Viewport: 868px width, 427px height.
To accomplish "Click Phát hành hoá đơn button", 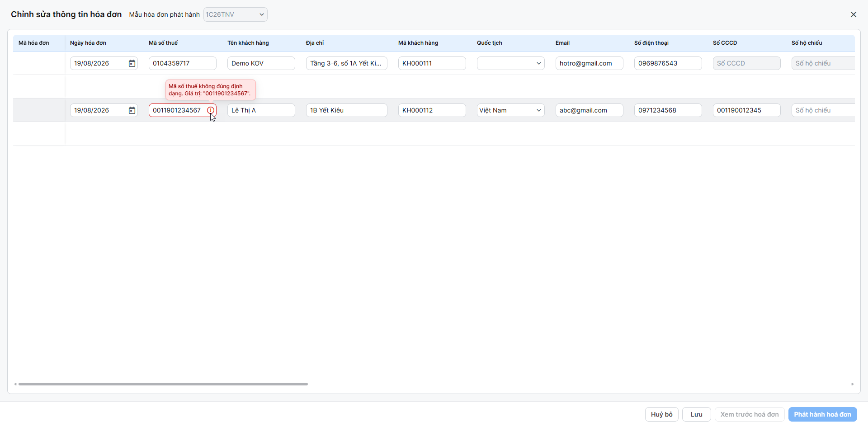I will pos(822,414).
